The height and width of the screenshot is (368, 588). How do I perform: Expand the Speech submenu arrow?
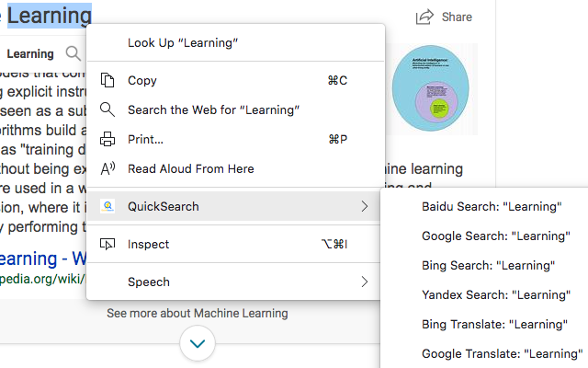[x=365, y=282]
